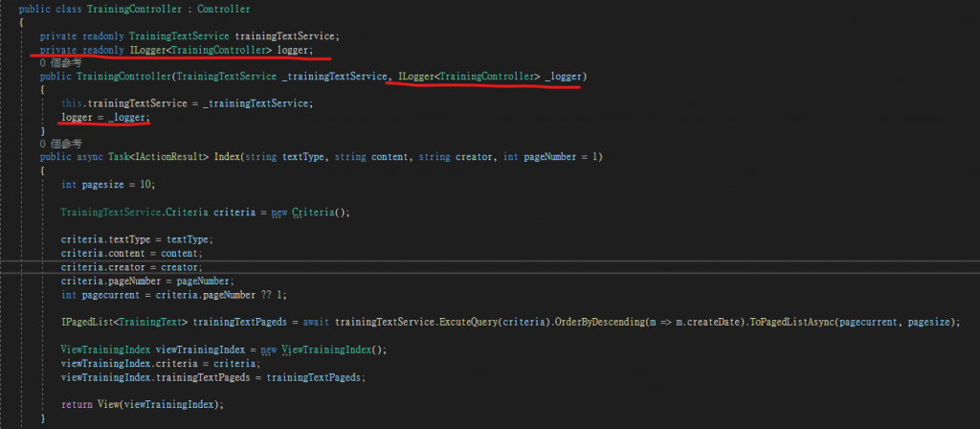Click the "IPagedList<TrainingText>" type
980x429 pixels.
tap(124, 322)
